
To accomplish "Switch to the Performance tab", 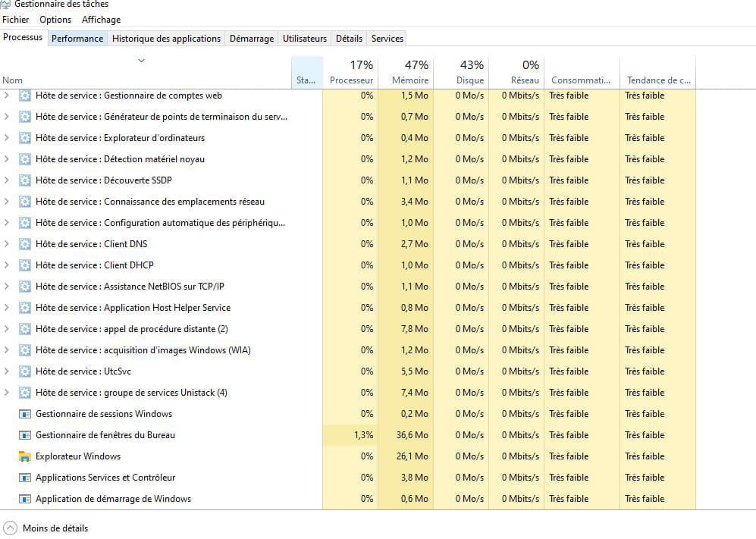I will 77,39.
